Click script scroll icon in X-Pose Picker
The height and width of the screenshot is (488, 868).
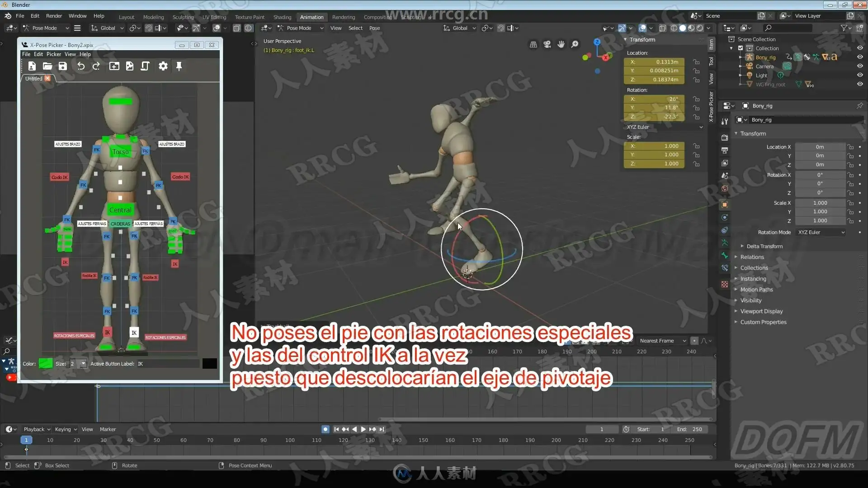tap(145, 66)
